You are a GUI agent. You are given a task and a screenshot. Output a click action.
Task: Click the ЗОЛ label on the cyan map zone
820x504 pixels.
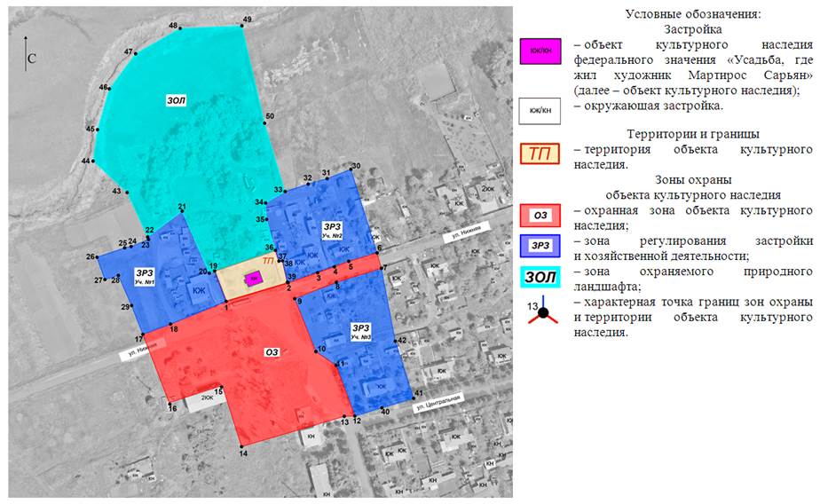tap(177, 100)
